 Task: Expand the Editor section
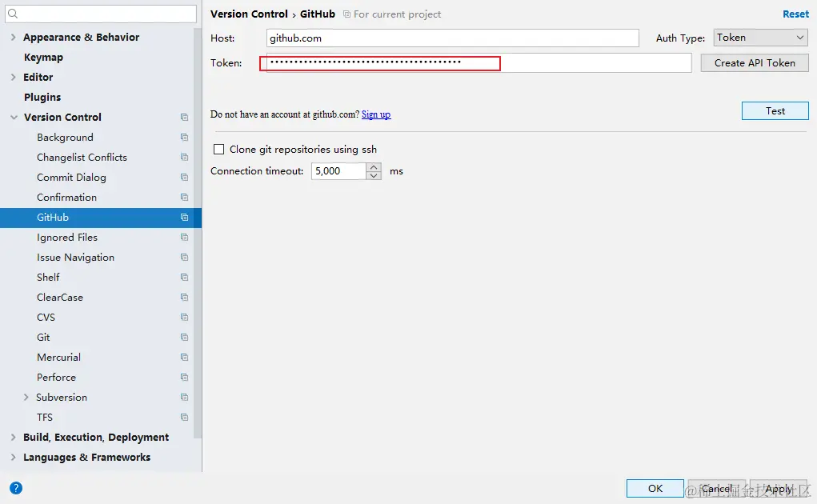13,77
